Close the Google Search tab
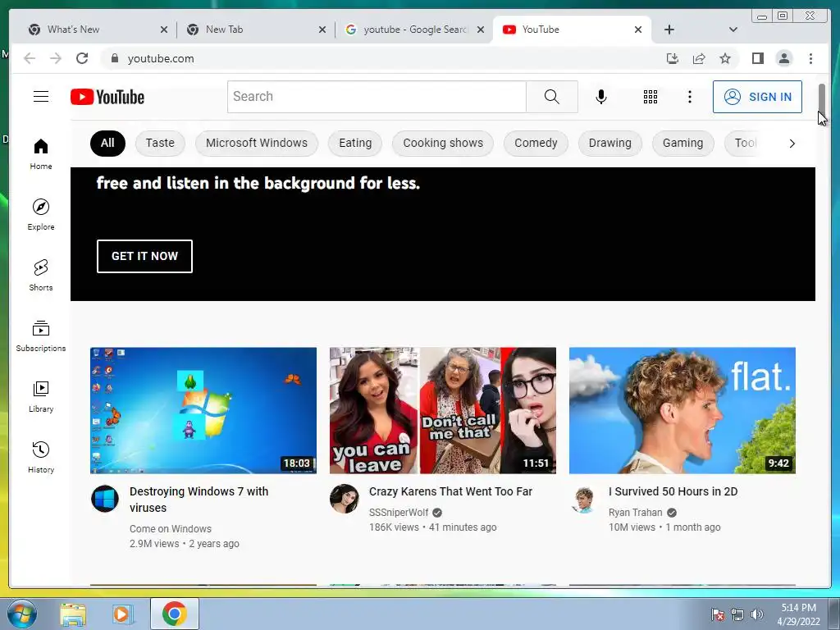 (x=481, y=30)
